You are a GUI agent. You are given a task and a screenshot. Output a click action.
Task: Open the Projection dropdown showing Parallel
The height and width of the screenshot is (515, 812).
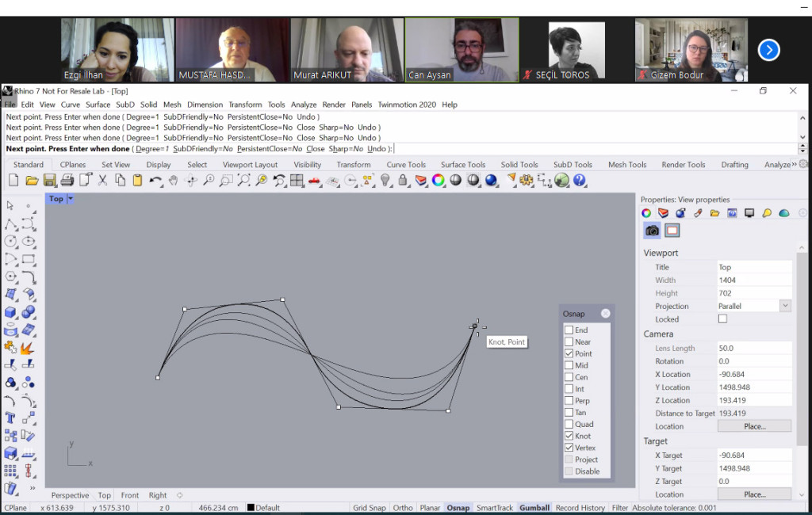tap(785, 306)
